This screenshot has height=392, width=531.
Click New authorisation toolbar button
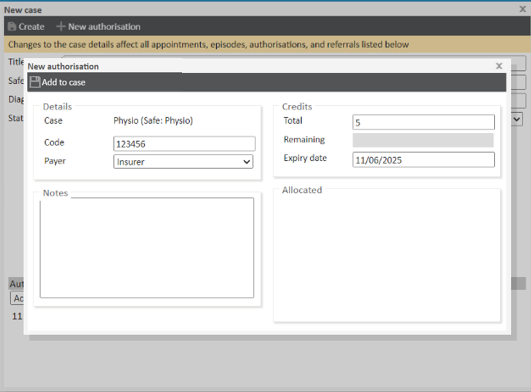click(x=98, y=26)
